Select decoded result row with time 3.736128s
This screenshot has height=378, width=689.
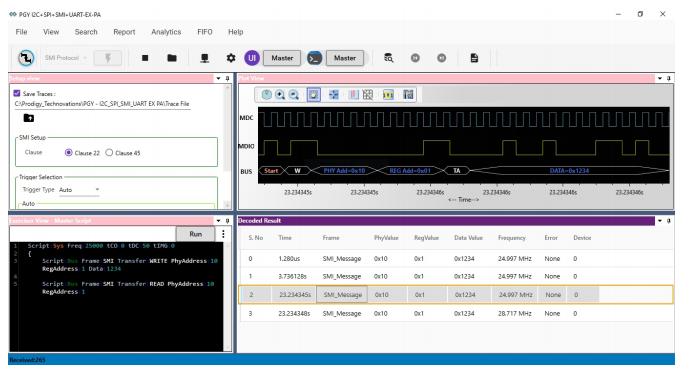point(456,276)
